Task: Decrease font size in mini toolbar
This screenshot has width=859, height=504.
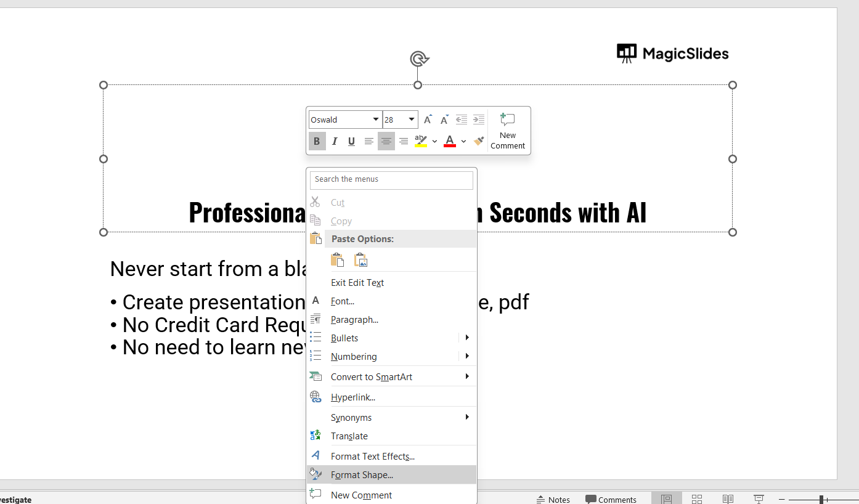Action: [x=444, y=120]
